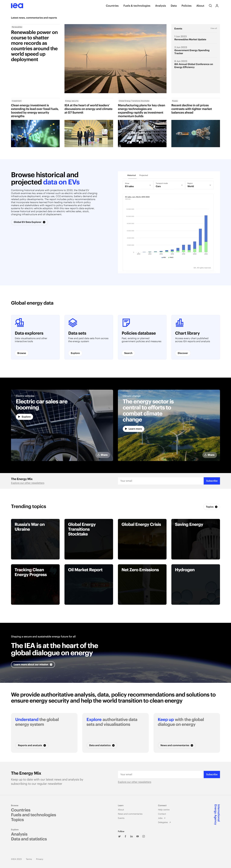Open the Analysis menu in top navigation
This screenshot has height=868, width=231.
tap(160, 6)
